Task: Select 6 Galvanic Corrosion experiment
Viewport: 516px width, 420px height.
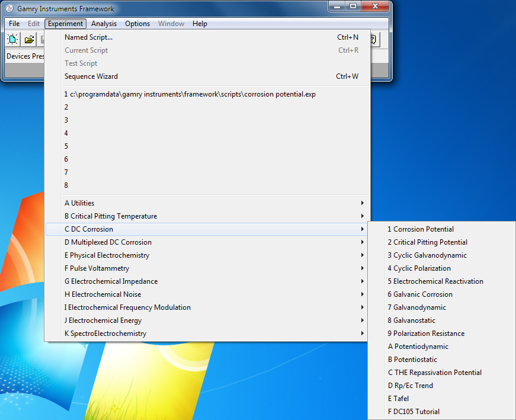Action: tap(442, 294)
